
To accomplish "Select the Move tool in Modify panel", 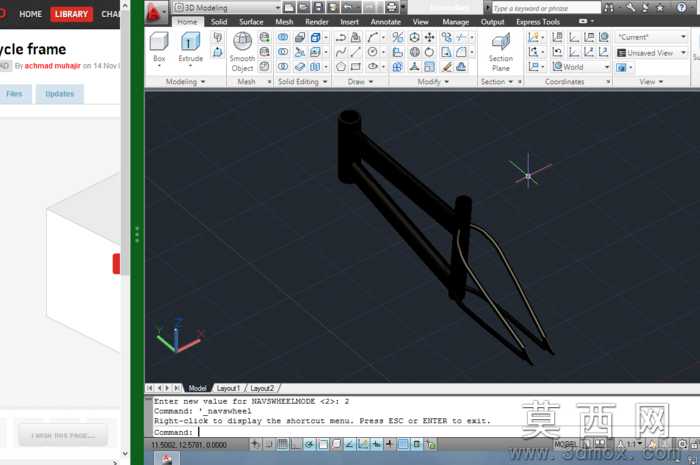I will pos(429,37).
